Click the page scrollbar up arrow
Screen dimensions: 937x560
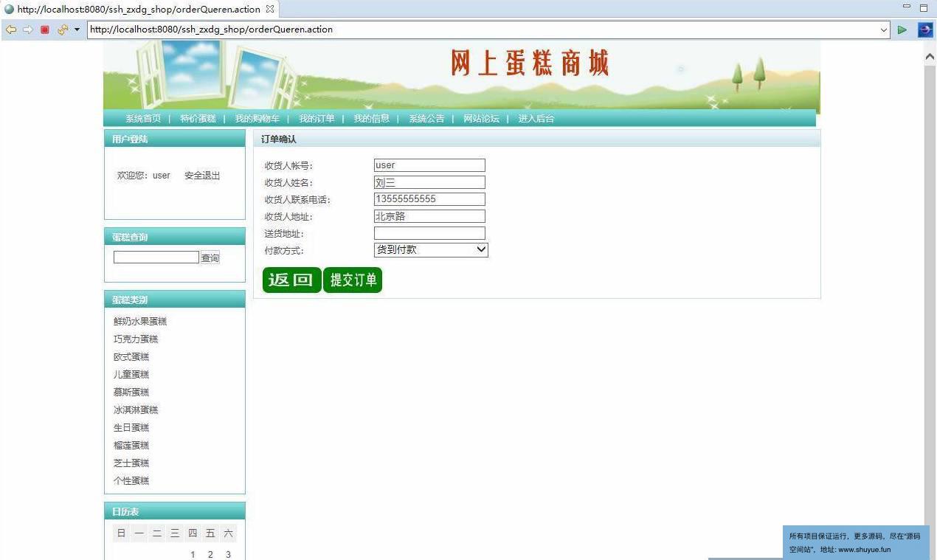tap(930, 56)
